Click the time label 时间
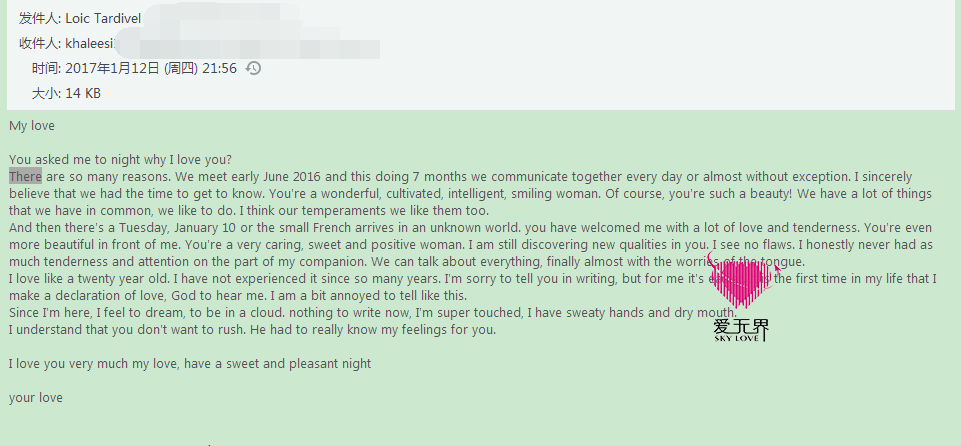961x446 pixels. pos(45,68)
